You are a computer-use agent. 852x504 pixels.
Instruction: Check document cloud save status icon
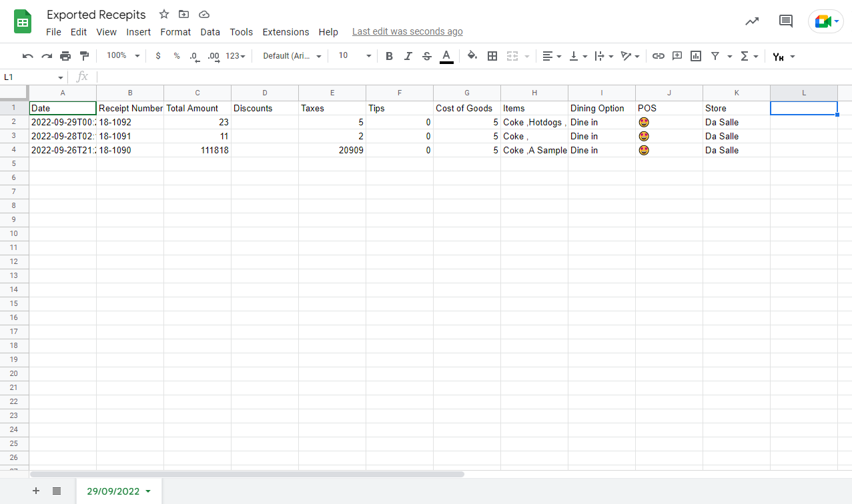[x=203, y=14]
